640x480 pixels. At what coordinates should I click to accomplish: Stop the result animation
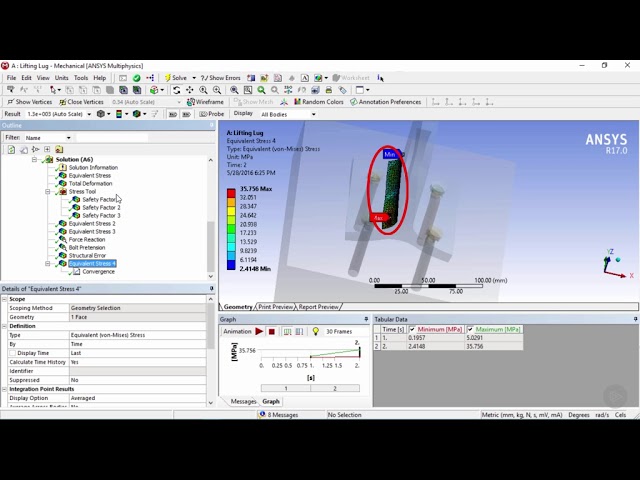tap(271, 331)
